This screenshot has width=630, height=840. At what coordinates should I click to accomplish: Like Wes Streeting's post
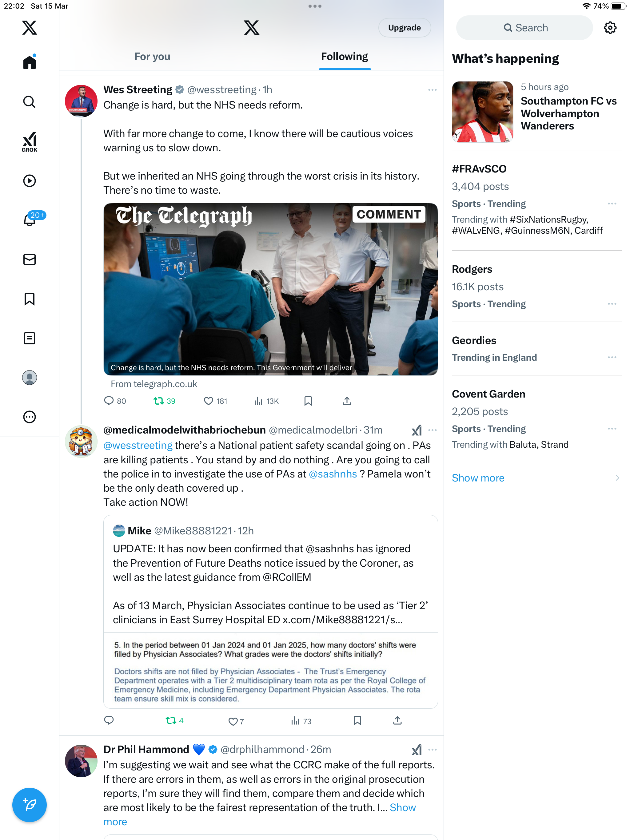point(215,401)
